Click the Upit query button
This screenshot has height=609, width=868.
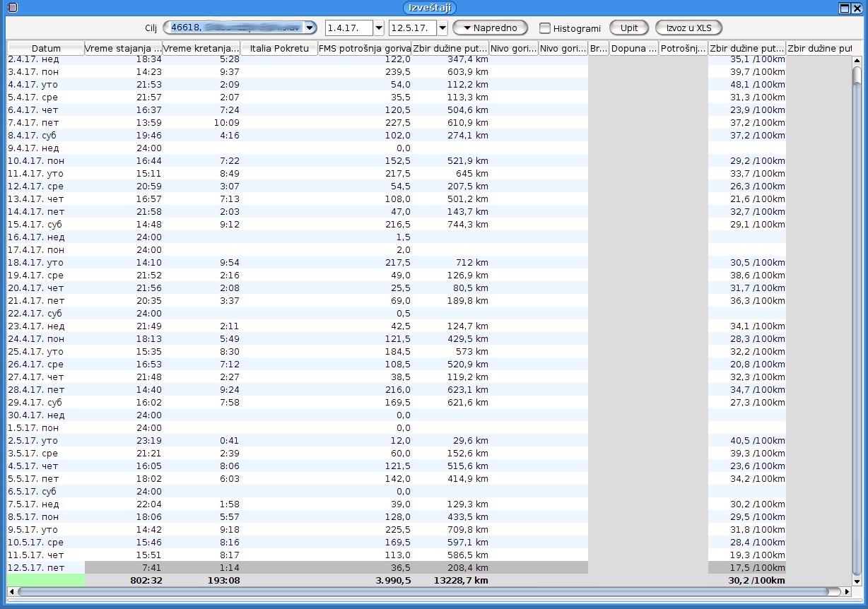point(628,28)
